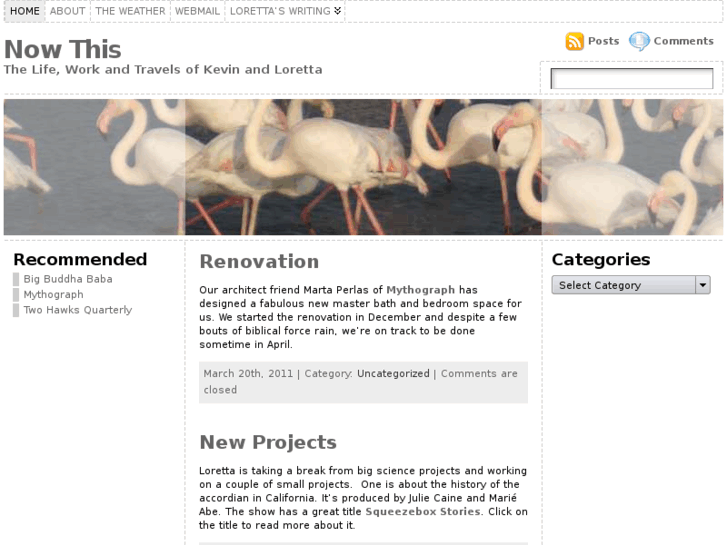Screen dimensions: 727x545
Task: Click the flamingo header banner image
Action: (364, 167)
